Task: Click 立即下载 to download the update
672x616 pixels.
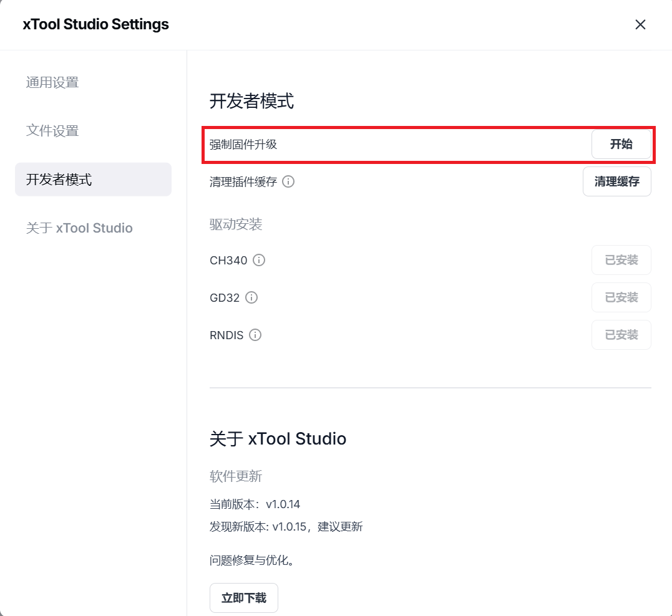Action: pos(243,598)
